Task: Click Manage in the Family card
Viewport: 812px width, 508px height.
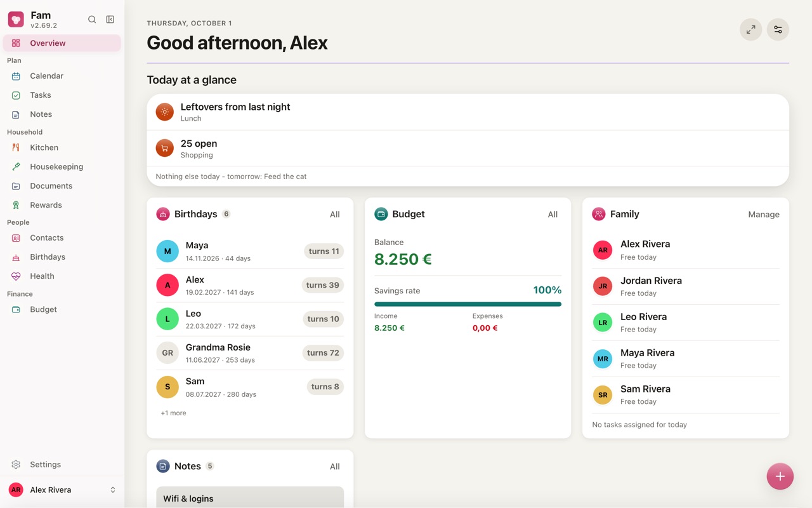Action: (764, 215)
